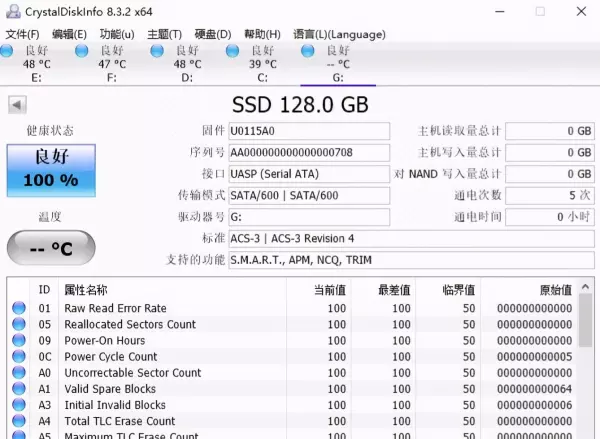Click the firmware field U0115A0
The image size is (600, 439).
tap(309, 131)
